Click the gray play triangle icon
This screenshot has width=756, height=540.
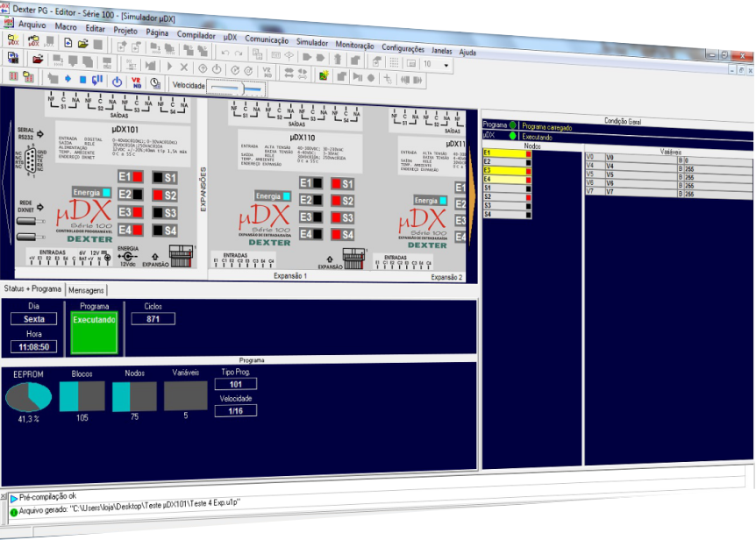coord(169,67)
